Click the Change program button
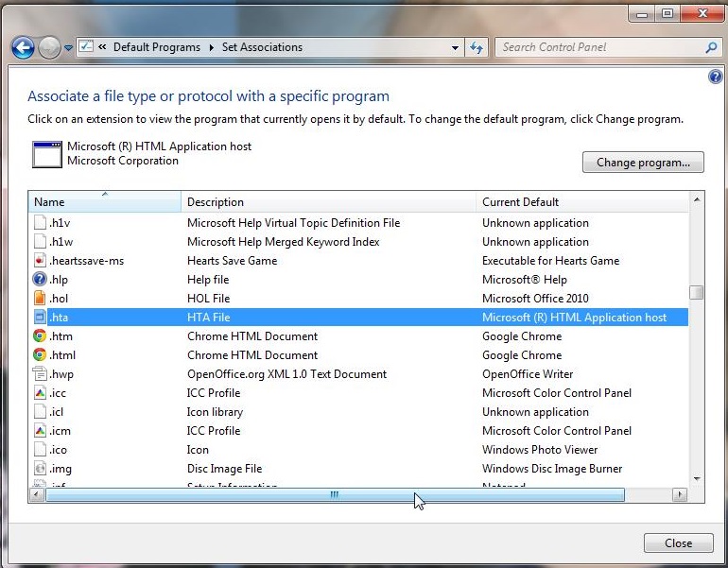This screenshot has width=728, height=568. pos(643,163)
